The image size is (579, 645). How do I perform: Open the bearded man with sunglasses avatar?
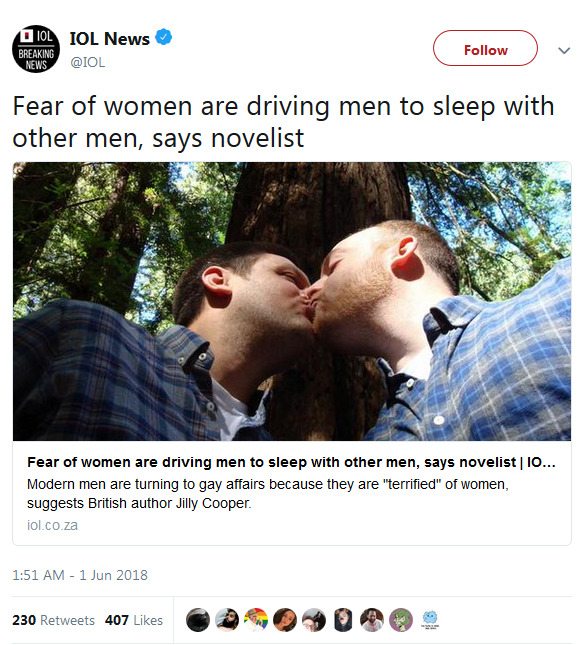[227, 620]
